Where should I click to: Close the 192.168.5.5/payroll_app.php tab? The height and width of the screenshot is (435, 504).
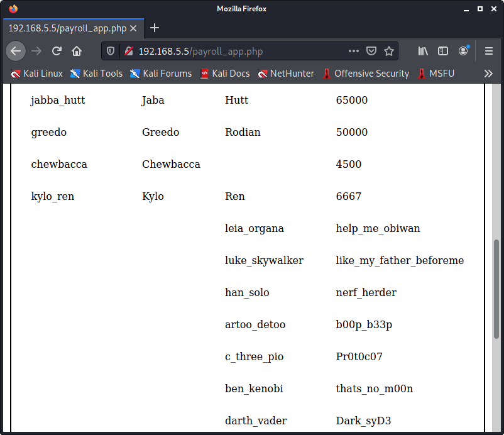133,29
